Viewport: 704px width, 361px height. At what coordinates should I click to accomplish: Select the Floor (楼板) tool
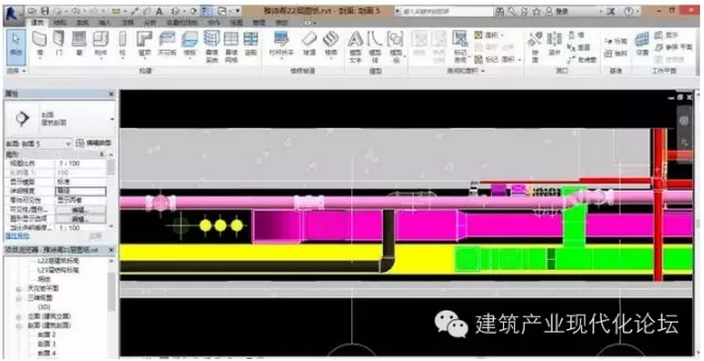(x=189, y=44)
